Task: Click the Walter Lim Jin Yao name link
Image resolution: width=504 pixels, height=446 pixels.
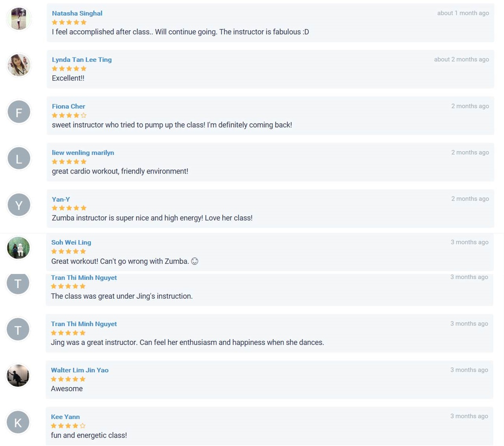Action: pyautogui.click(x=80, y=370)
